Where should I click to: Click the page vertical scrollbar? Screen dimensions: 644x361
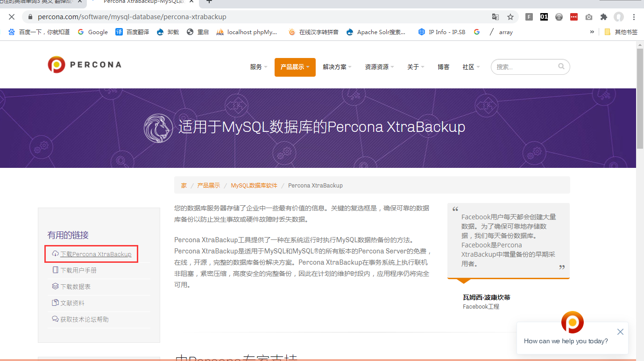[x=640, y=98]
